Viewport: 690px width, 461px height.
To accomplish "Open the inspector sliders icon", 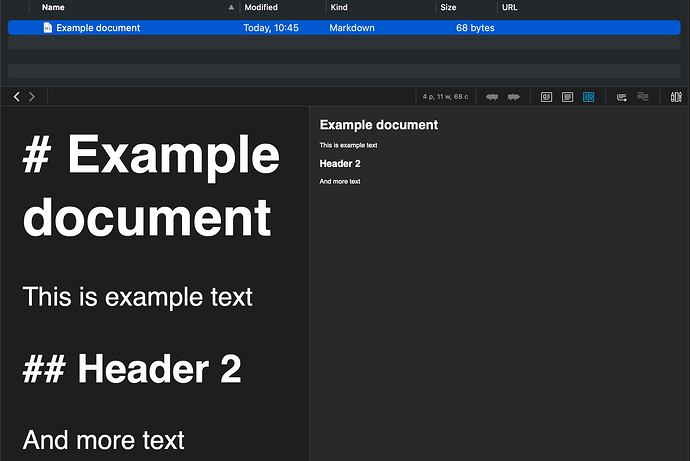I will coord(676,97).
